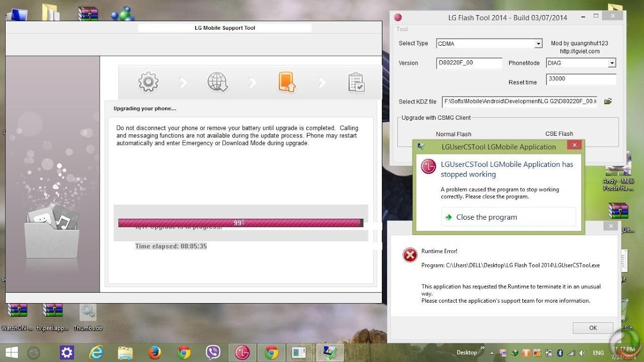Switch to LG tool taskbar icon
Image resolution: width=644 pixels, height=362 pixels.
point(243,352)
